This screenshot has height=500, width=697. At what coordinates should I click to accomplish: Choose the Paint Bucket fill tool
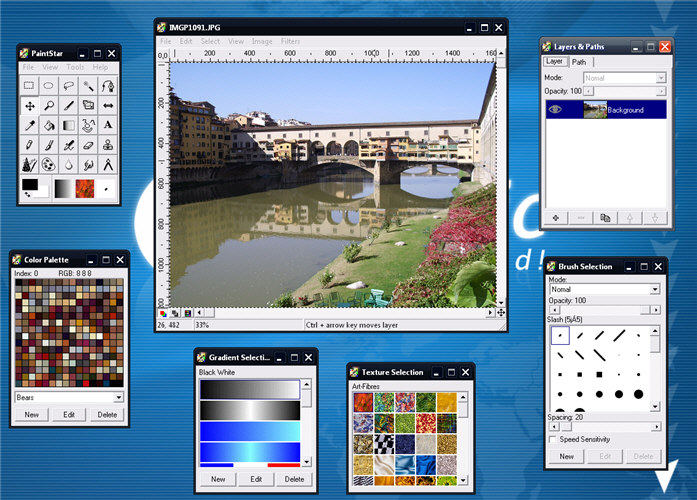coord(49,125)
